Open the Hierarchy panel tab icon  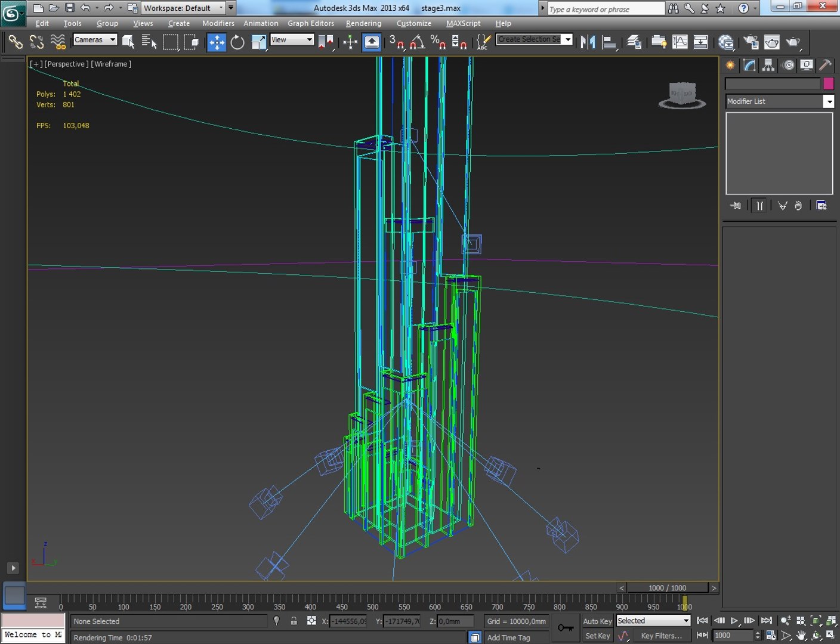pyautogui.click(x=768, y=66)
